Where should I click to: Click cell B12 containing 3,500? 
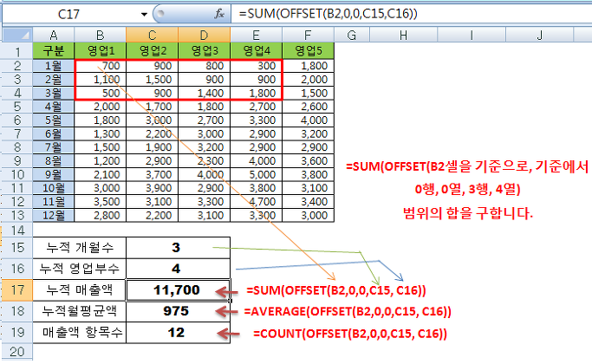pyautogui.click(x=101, y=202)
